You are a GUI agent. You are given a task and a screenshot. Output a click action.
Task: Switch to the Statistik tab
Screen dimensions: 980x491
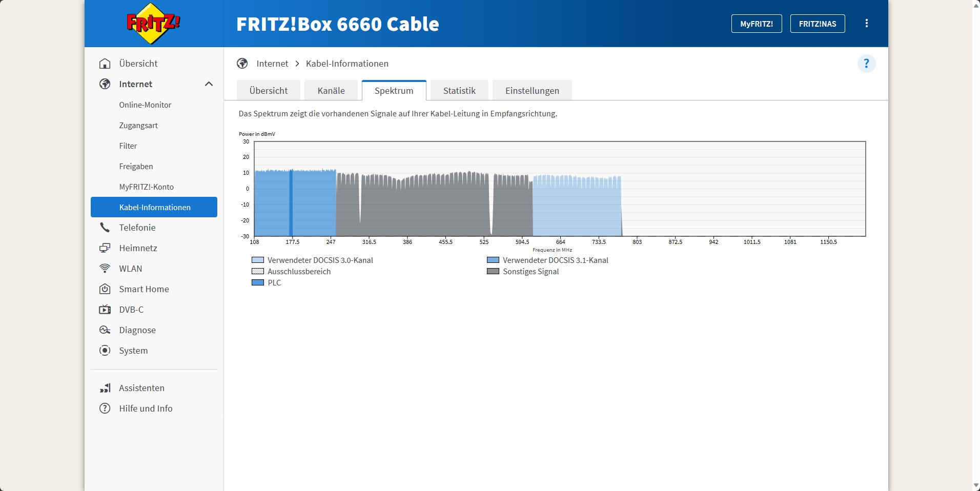459,90
